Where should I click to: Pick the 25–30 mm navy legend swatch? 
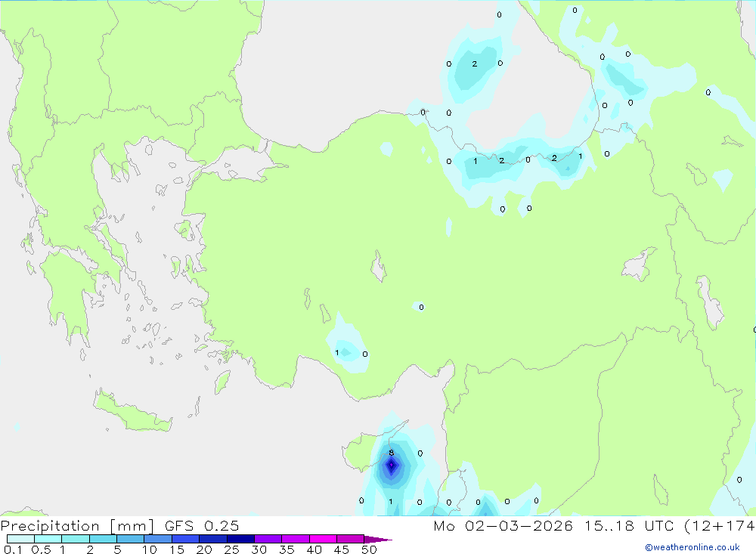(x=240, y=539)
